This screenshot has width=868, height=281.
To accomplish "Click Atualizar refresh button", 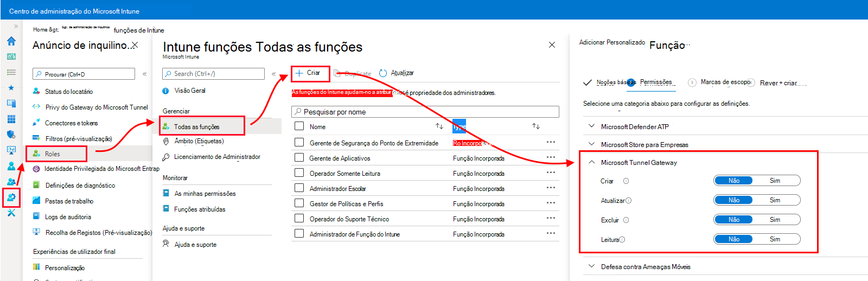I will coord(397,73).
